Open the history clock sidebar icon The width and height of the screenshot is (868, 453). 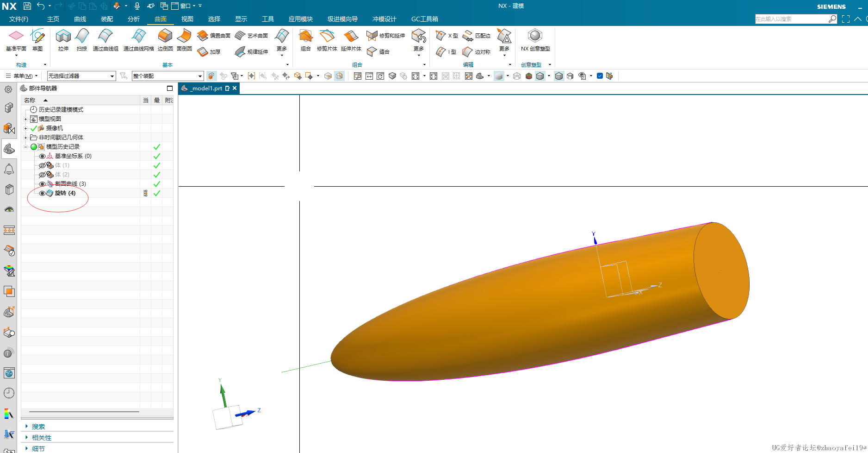(9, 393)
